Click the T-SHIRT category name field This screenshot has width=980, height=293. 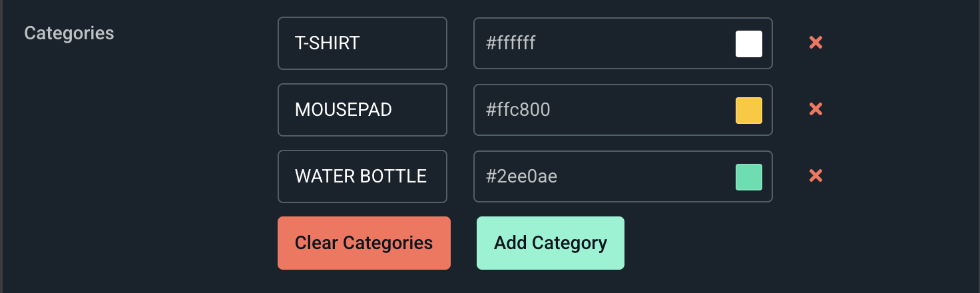(362, 43)
